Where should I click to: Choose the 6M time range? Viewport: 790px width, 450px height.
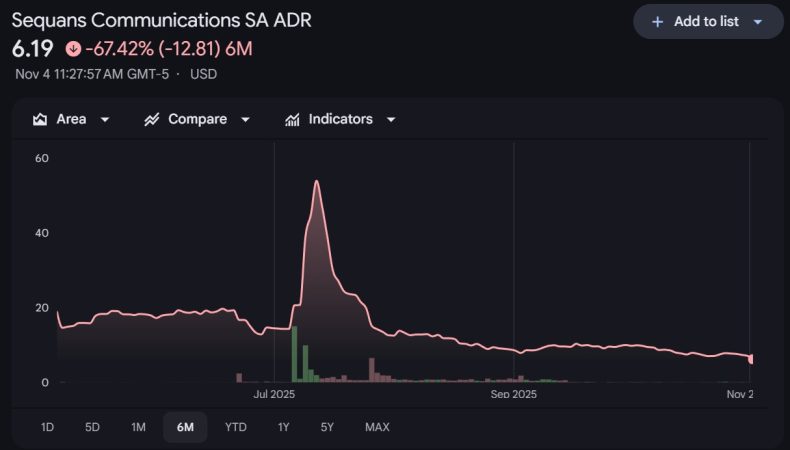click(x=185, y=427)
